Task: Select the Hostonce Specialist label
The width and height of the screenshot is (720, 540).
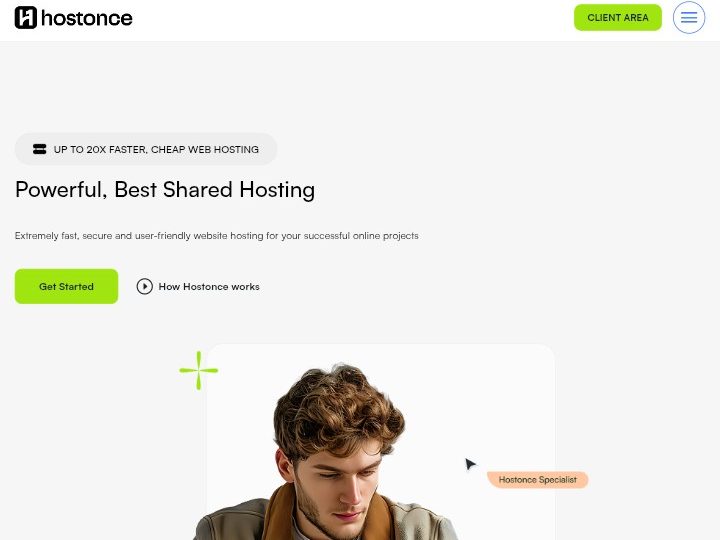Action: [538, 480]
